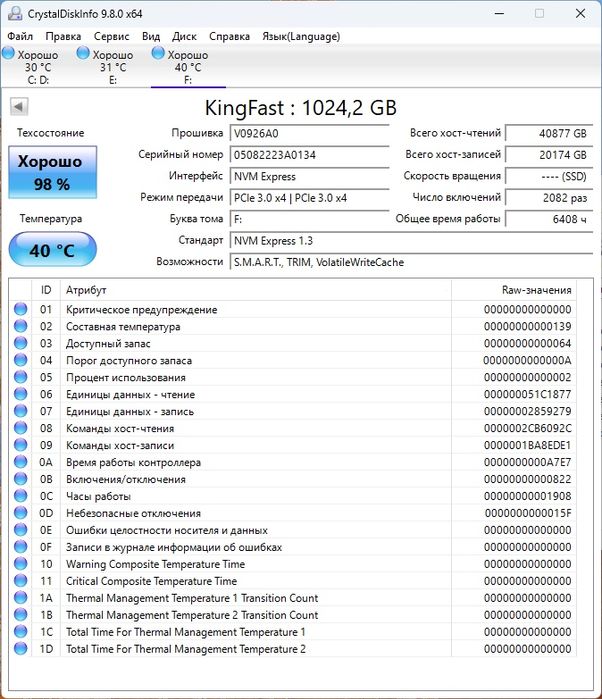Screen dimensions: 602x699
Task: Click status orb for row 0E media errors
Action: (21, 530)
